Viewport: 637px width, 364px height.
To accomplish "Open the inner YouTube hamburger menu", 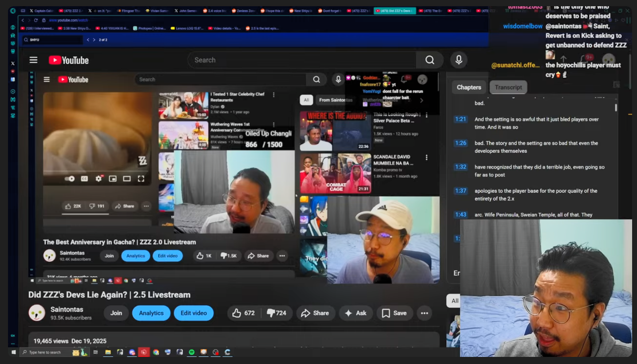I will coord(47,79).
